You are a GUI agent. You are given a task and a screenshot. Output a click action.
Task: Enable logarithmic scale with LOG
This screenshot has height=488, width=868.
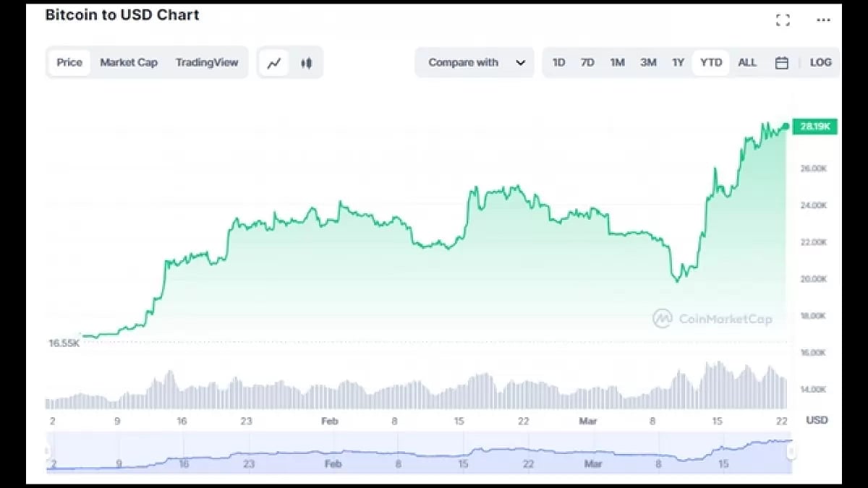tap(820, 63)
